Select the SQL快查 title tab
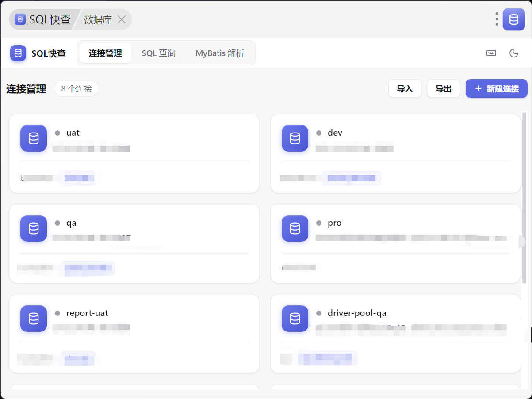The height and width of the screenshot is (399, 532). coord(43,19)
